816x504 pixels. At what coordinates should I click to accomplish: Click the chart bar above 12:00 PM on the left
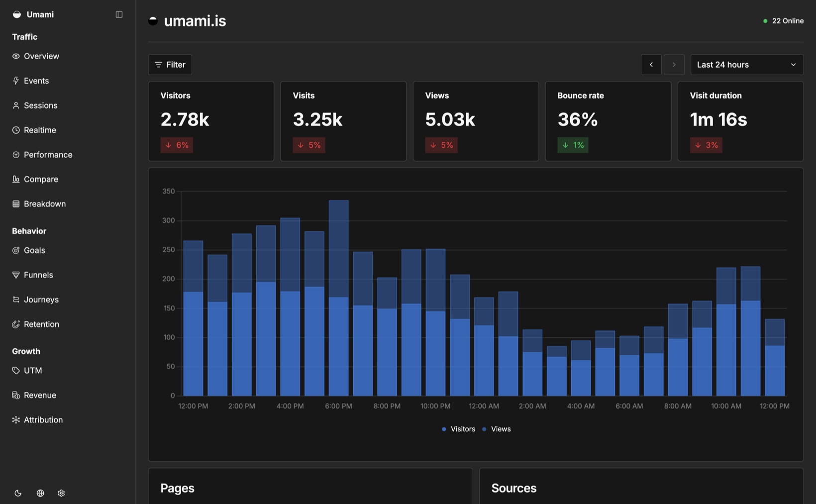coord(193,318)
